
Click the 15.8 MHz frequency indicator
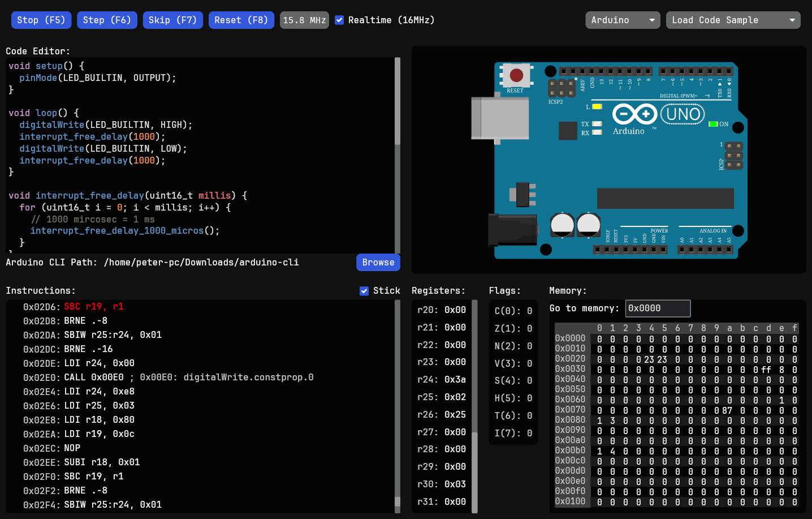[x=304, y=20]
